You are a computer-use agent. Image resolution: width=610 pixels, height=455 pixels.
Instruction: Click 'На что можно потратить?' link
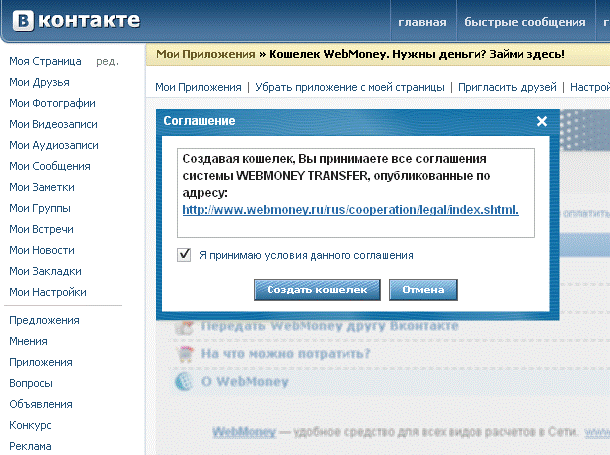(x=286, y=354)
